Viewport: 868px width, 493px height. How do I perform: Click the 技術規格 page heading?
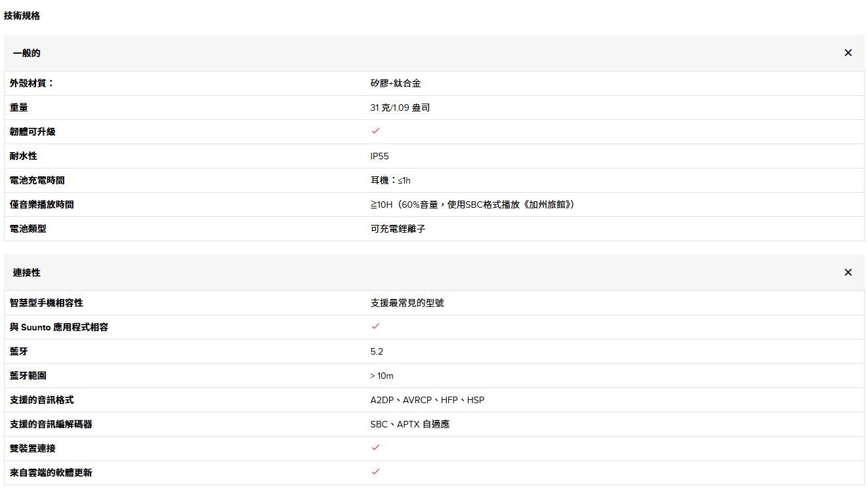(x=22, y=16)
